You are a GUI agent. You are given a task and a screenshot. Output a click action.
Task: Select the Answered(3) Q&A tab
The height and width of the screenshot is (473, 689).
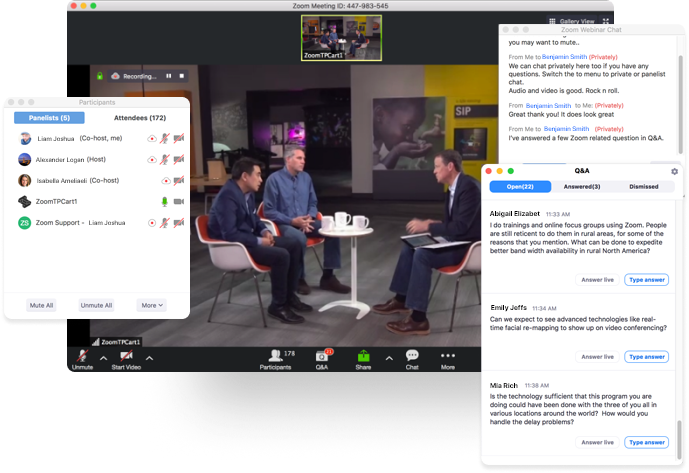point(582,187)
